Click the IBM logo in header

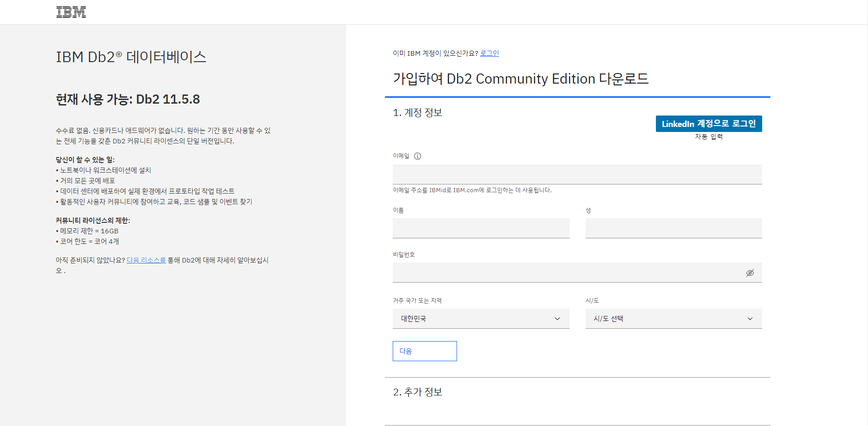click(71, 12)
